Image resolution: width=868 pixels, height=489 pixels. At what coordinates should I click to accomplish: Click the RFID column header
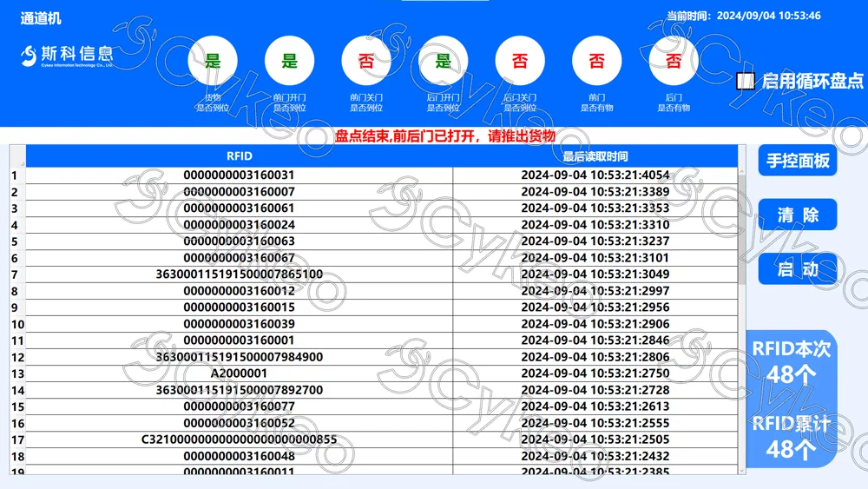[x=239, y=156]
